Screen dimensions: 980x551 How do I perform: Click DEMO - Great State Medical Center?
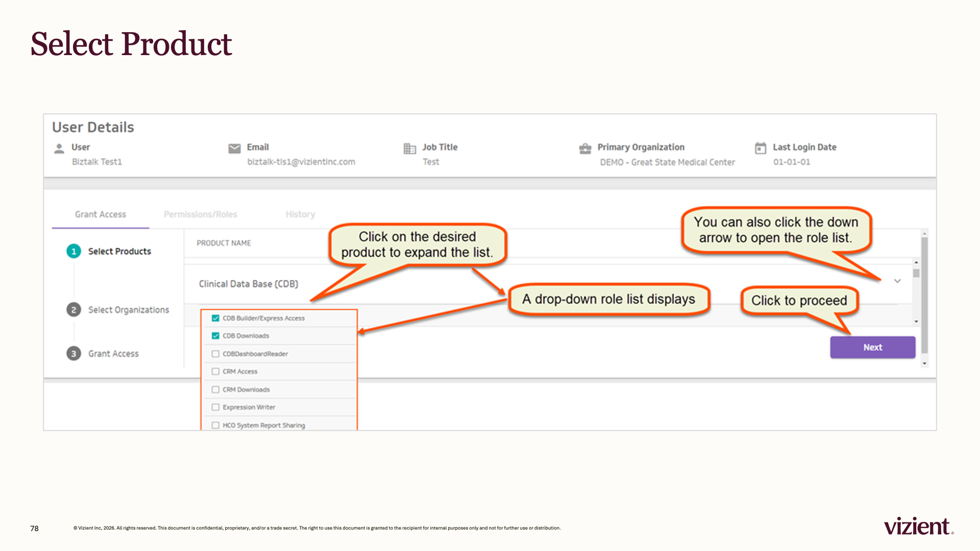667,162
